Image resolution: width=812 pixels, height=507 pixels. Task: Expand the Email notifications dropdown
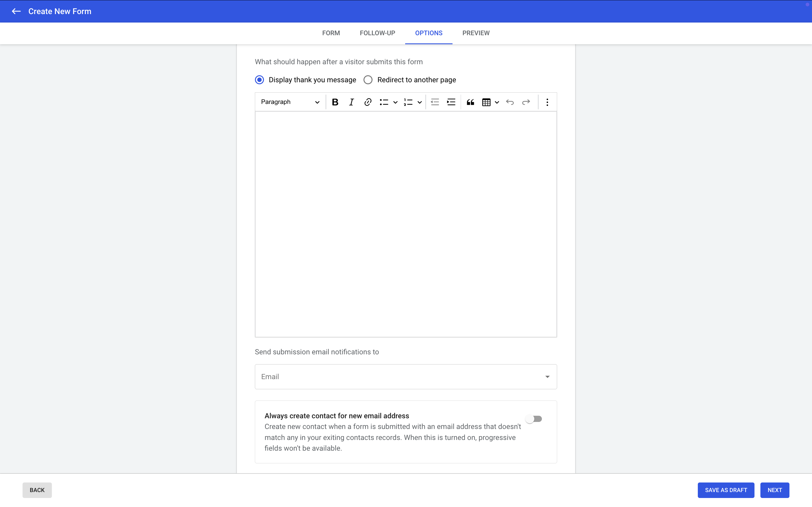pos(547,377)
